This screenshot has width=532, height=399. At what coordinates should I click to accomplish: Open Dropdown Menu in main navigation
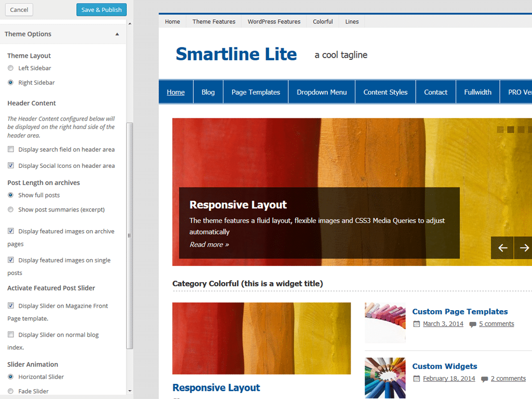[322, 92]
